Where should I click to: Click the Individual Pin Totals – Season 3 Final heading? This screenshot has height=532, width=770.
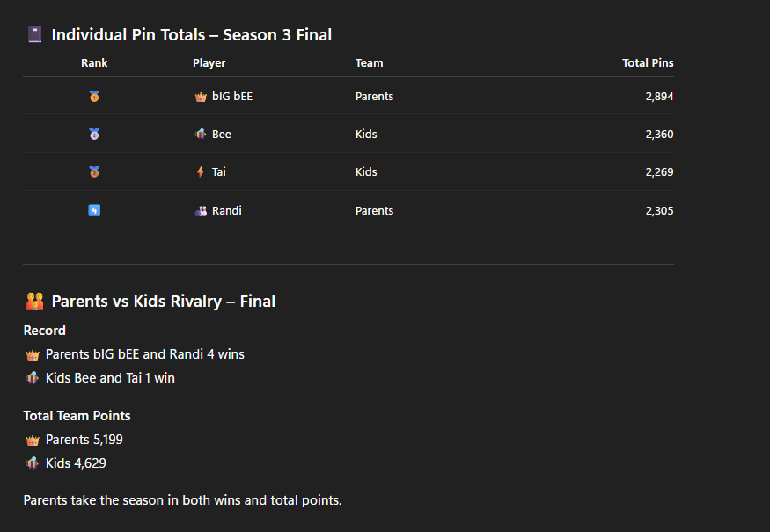click(x=191, y=35)
